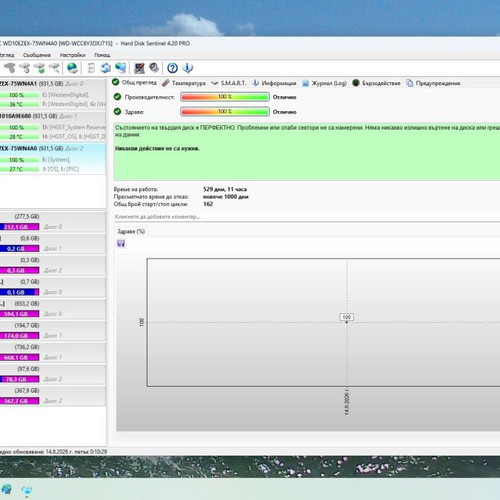Click the 0,3 GB partition usage bar
Viewport: 500px width, 500px height.
click(x=19, y=270)
